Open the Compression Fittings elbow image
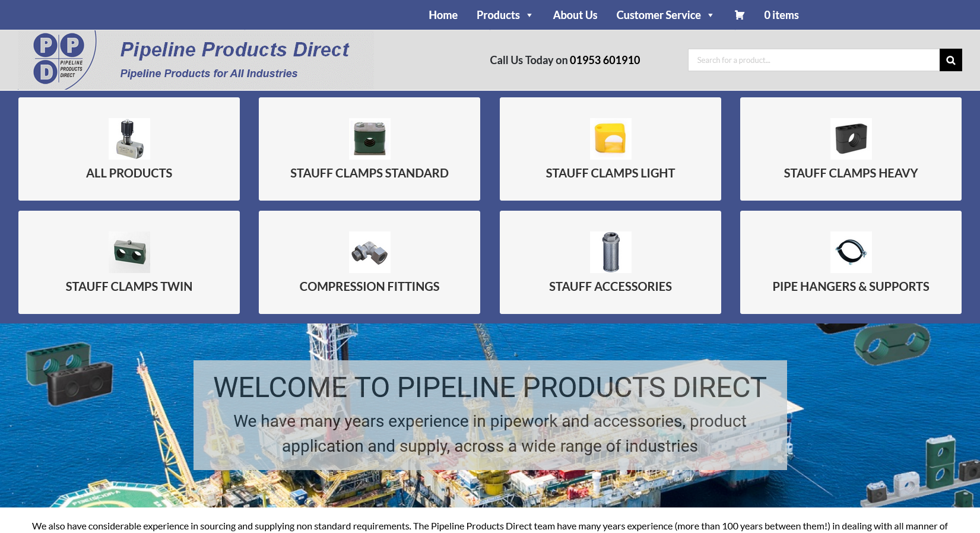This screenshot has height=533, width=980. pos(369,252)
